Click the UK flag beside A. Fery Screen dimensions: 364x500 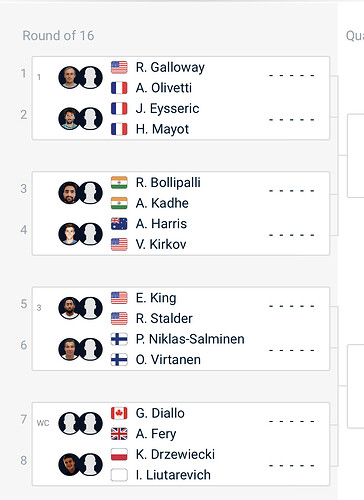tap(119, 434)
